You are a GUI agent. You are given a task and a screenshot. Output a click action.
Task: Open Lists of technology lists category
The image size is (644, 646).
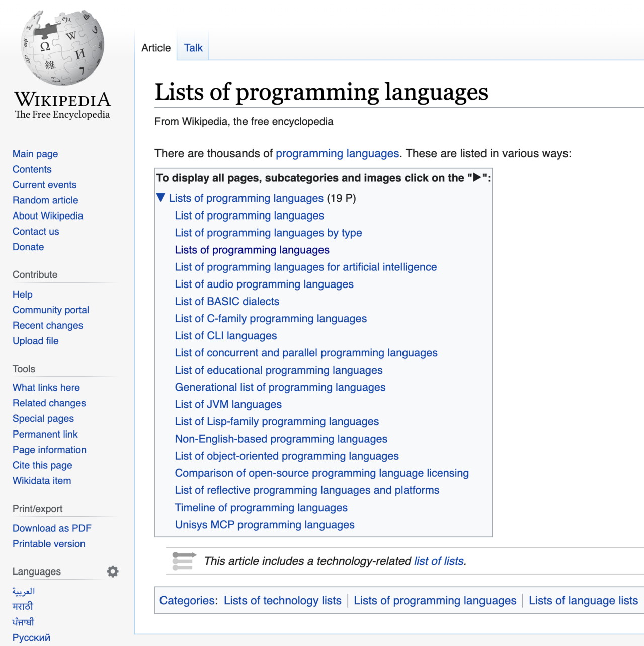tap(283, 600)
